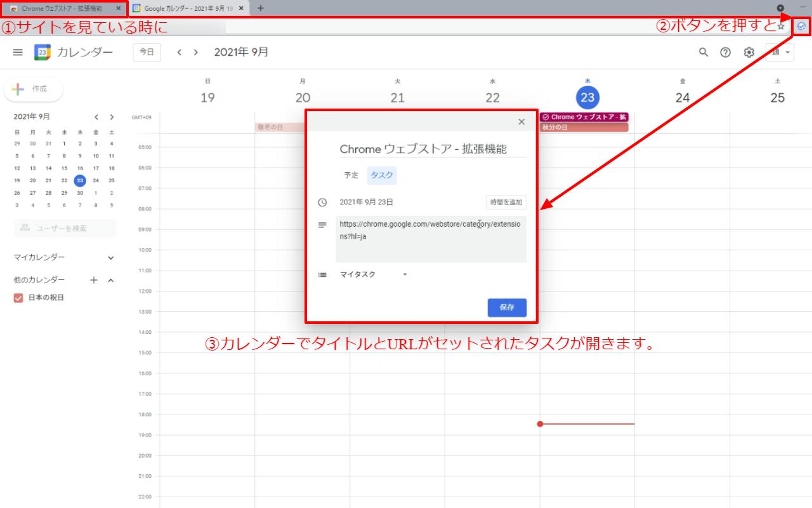Open the help icon in the header
The image size is (812, 508).
coord(726,52)
